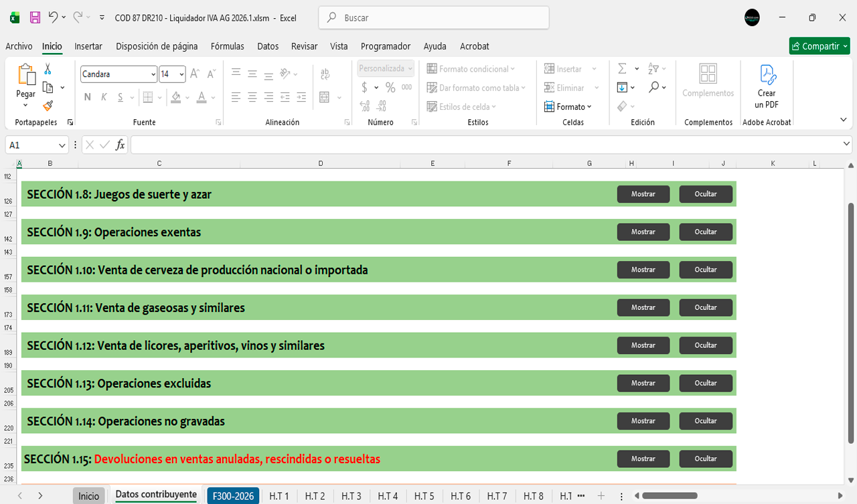Open the Candara font name dropdown
Viewport: 857px width, 504px height.
(x=153, y=74)
